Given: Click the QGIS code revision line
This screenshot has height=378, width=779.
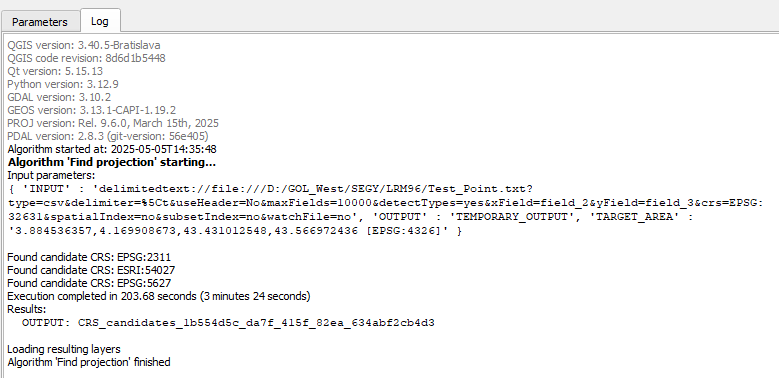Looking at the screenshot, I should (86, 58).
